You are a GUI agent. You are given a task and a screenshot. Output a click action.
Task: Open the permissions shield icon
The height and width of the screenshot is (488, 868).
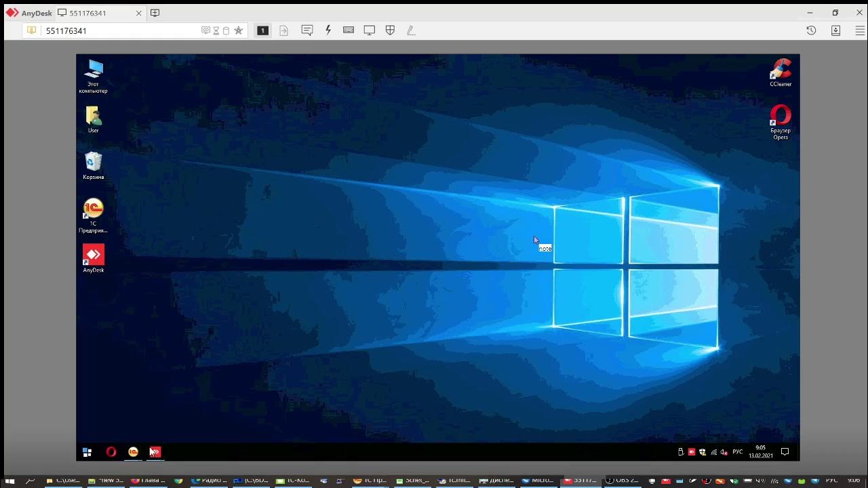tap(390, 30)
